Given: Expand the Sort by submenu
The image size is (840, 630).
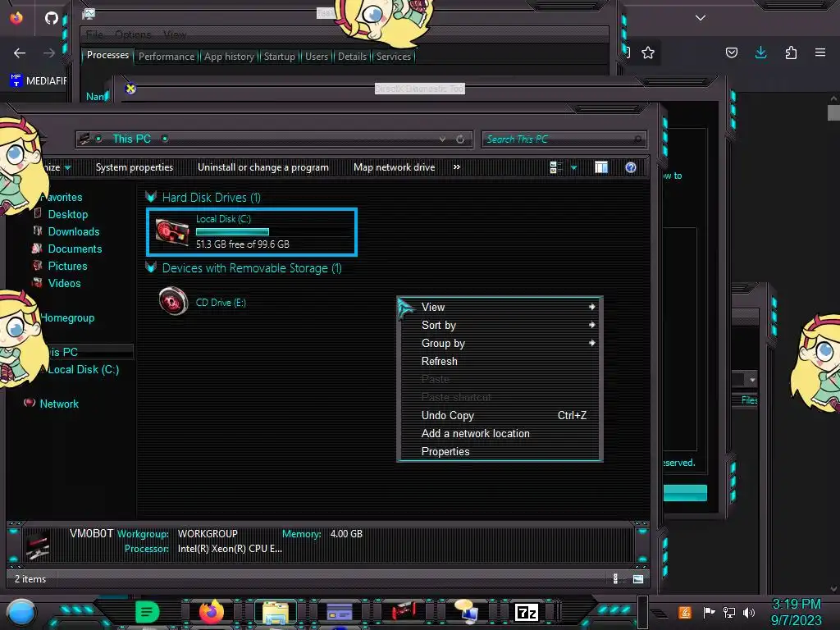Looking at the screenshot, I should (x=592, y=325).
